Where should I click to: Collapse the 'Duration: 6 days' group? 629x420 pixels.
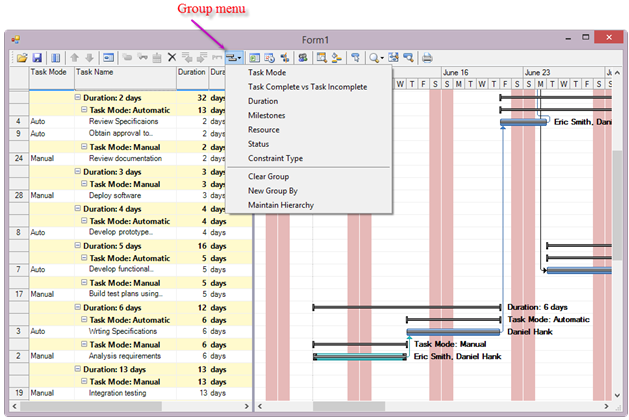(78, 307)
